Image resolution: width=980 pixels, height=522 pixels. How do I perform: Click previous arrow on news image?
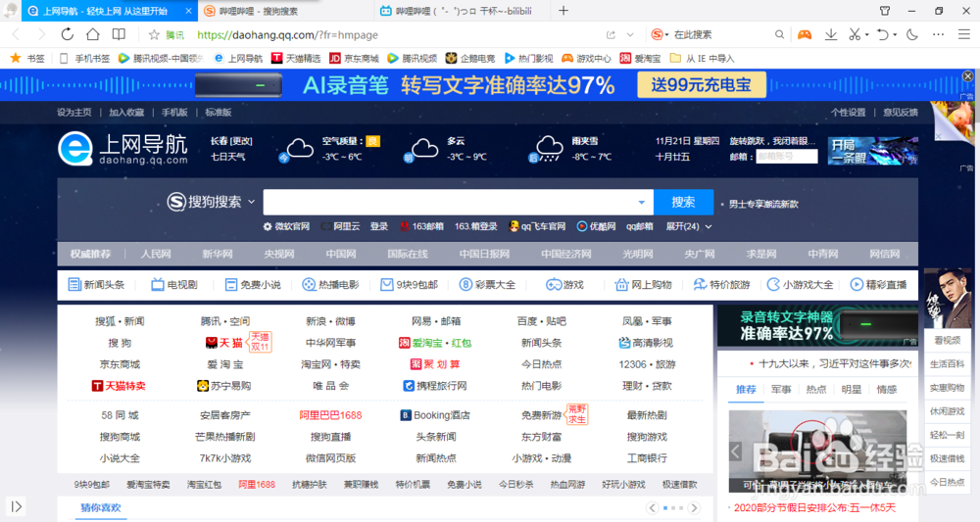tap(736, 451)
